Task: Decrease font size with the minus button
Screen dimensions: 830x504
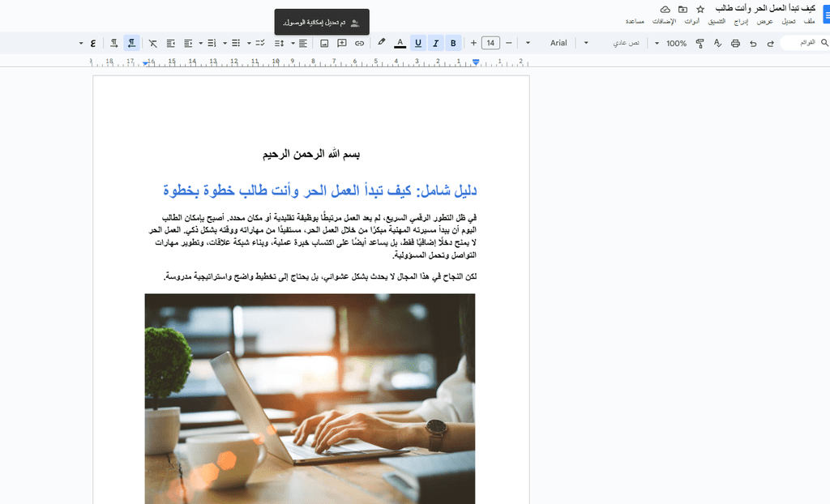Action: pyautogui.click(x=509, y=43)
